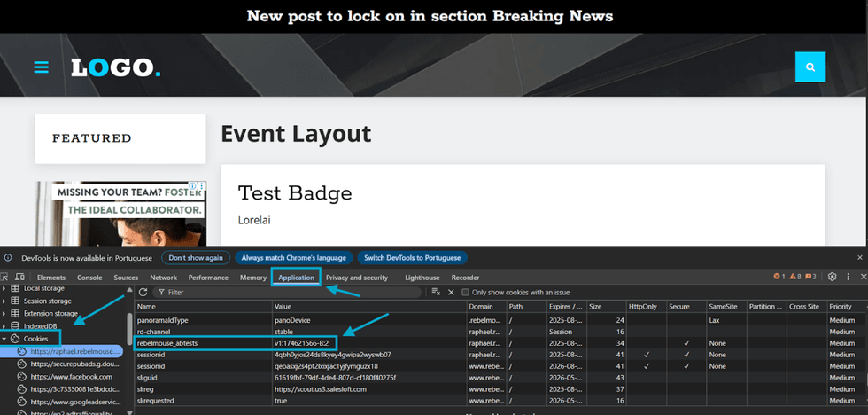The image size is (868, 415).
Task: Select the Application tab
Action: coord(296,278)
